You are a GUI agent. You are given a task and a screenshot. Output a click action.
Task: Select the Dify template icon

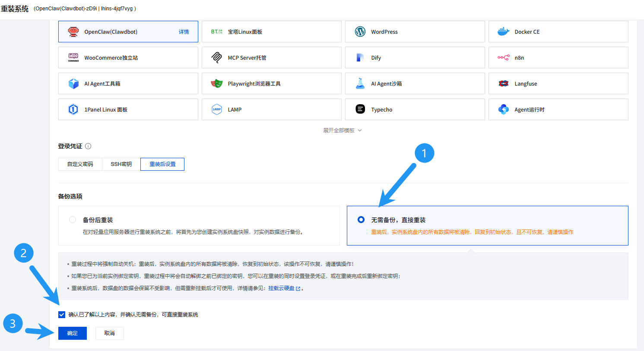click(x=360, y=57)
